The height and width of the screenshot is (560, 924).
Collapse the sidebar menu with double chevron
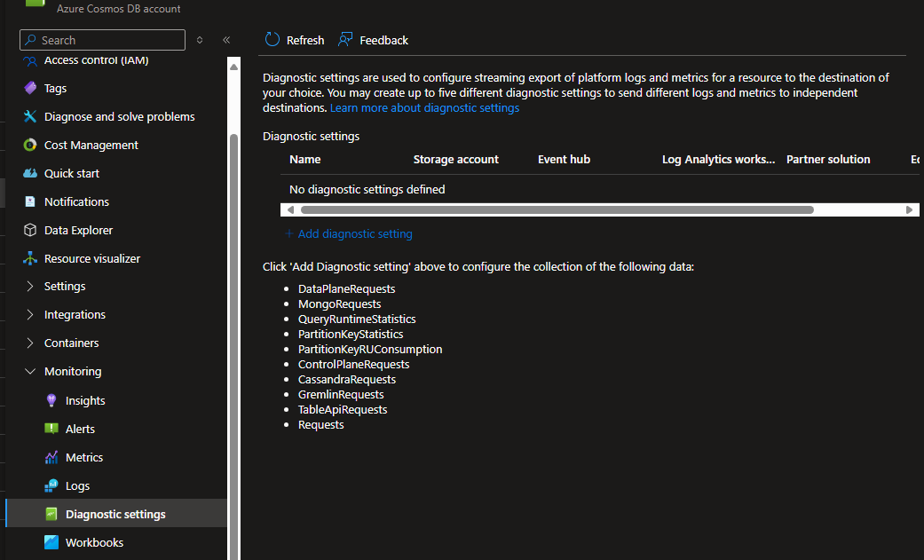point(226,40)
